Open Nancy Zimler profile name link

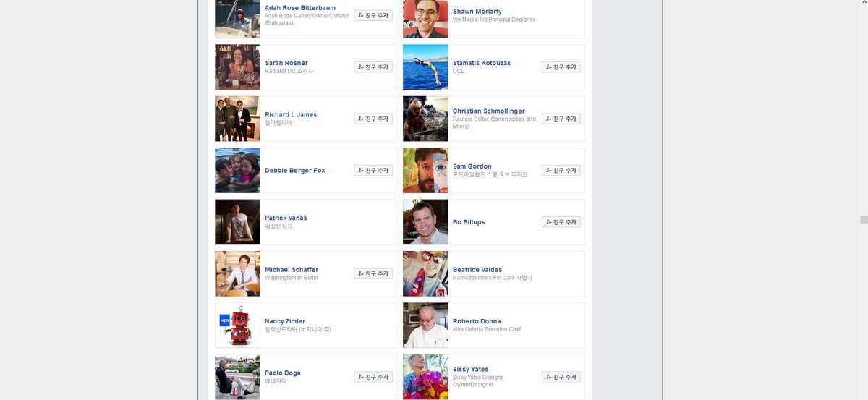coord(285,321)
